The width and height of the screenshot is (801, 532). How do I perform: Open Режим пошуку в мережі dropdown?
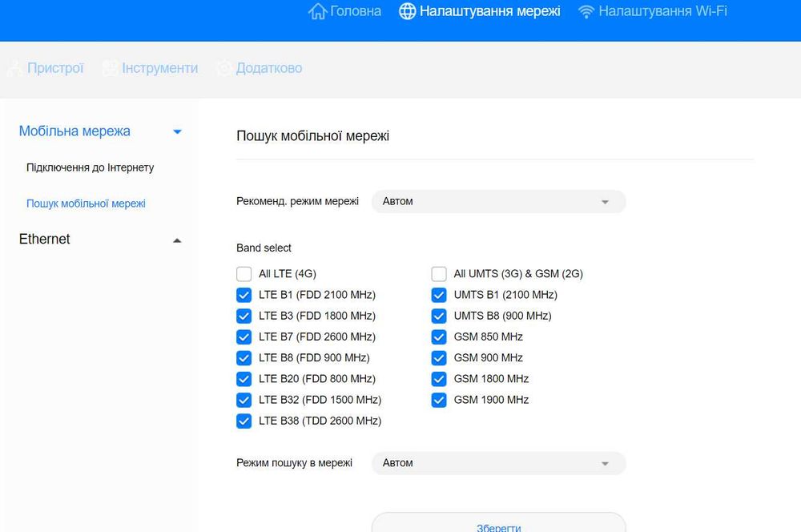pos(498,463)
